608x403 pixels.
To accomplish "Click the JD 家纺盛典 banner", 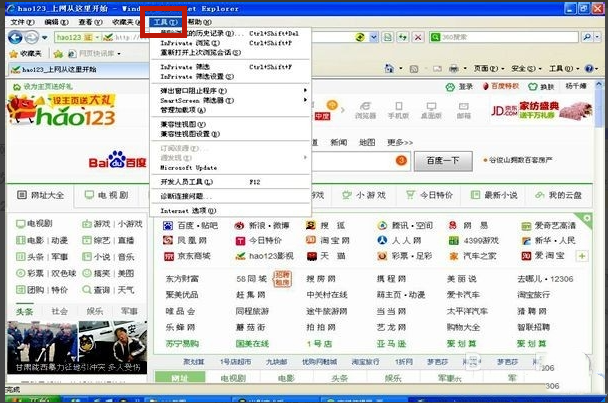I will click(x=542, y=110).
